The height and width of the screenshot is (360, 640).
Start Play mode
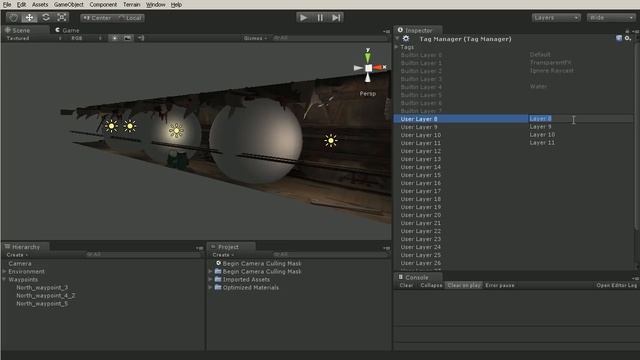coord(304,18)
